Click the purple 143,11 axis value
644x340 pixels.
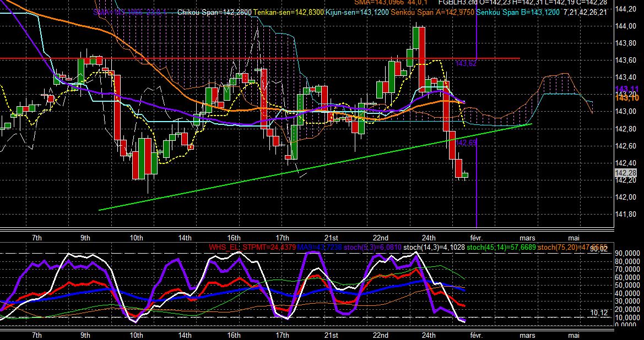click(627, 89)
